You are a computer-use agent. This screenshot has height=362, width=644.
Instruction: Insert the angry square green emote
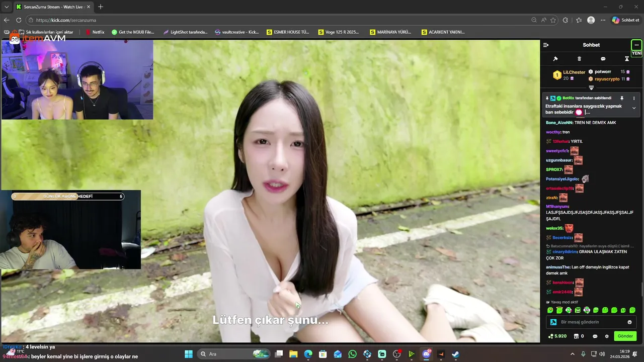pos(578,310)
